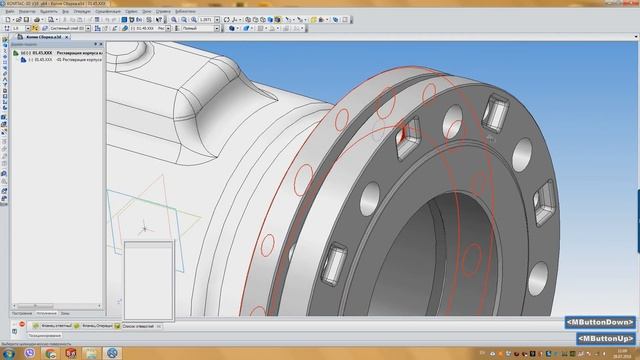Open the zoom scale value dropdown
This screenshot has height=360, width=640.
coord(217,20)
